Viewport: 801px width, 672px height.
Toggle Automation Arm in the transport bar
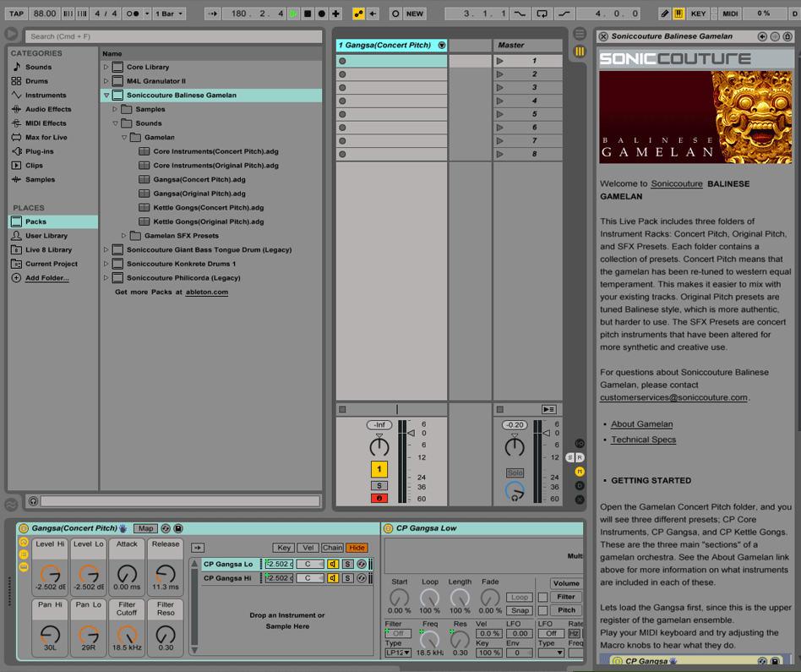(358, 14)
